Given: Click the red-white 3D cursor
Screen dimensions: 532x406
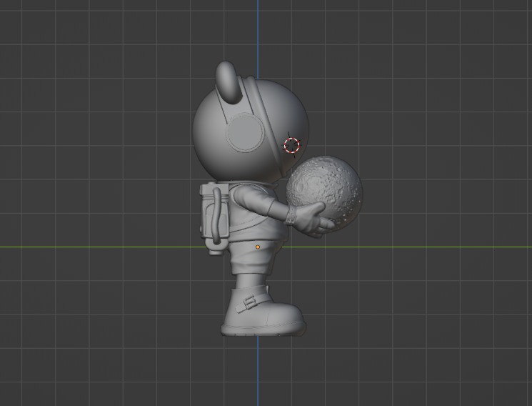Looking at the screenshot, I should coord(291,145).
